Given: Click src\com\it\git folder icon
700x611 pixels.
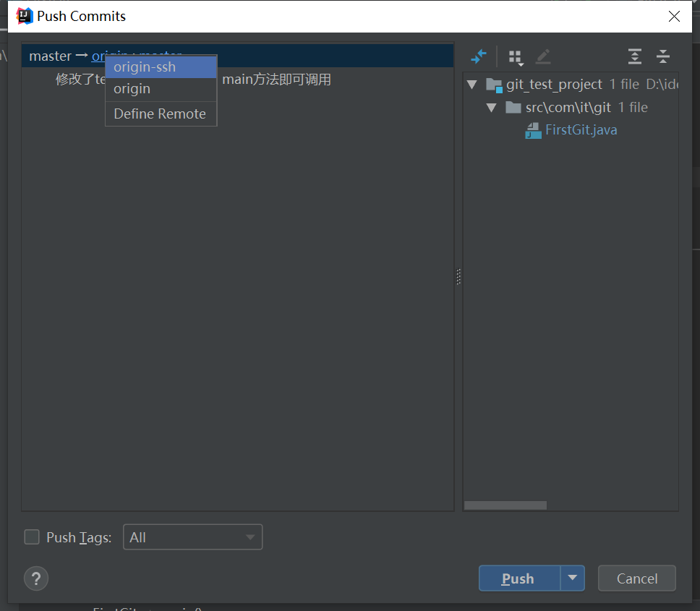Looking at the screenshot, I should click(x=513, y=108).
